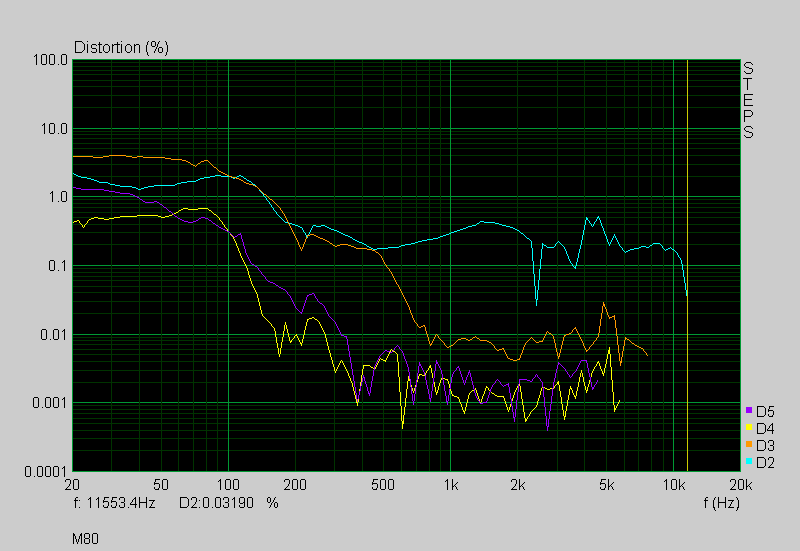Click the 500 frequency axis label
Image resolution: width=800 pixels, height=551 pixels.
(383, 485)
